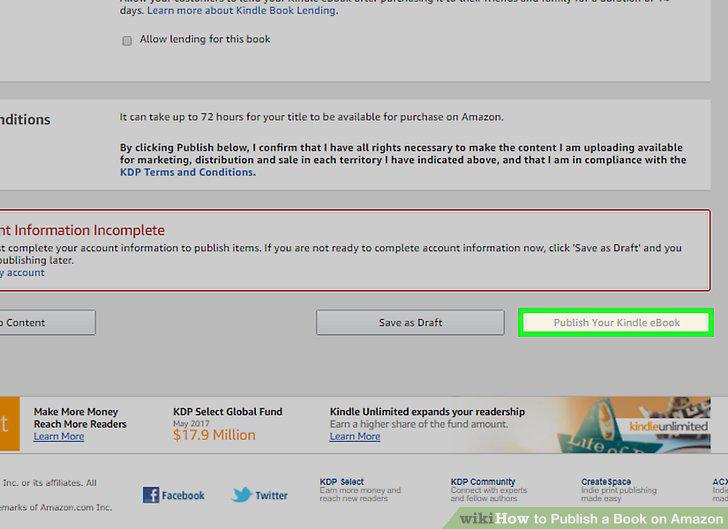Click the $17.9 Million fund amount

click(214, 435)
